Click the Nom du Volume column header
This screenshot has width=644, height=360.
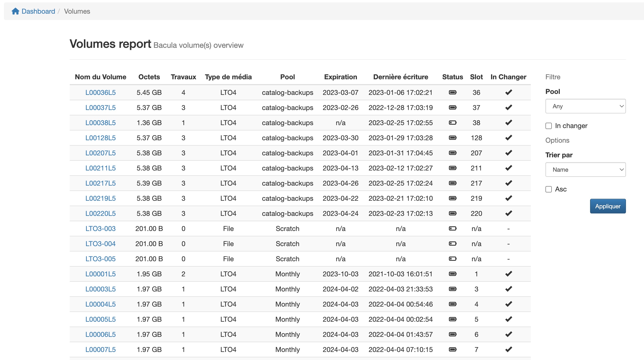pyautogui.click(x=100, y=77)
